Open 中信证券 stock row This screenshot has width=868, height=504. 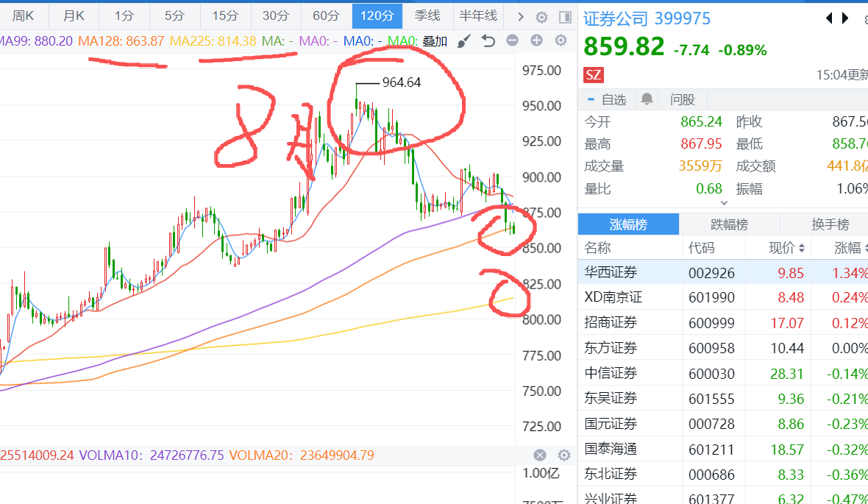click(x=611, y=373)
